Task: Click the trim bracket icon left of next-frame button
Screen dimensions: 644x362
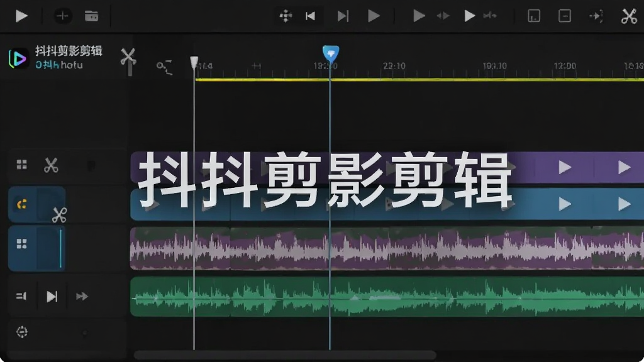Action: point(21,296)
